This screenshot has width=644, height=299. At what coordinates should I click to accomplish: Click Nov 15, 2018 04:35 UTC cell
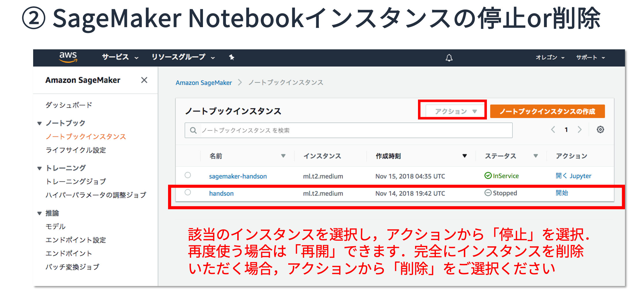pos(410,176)
